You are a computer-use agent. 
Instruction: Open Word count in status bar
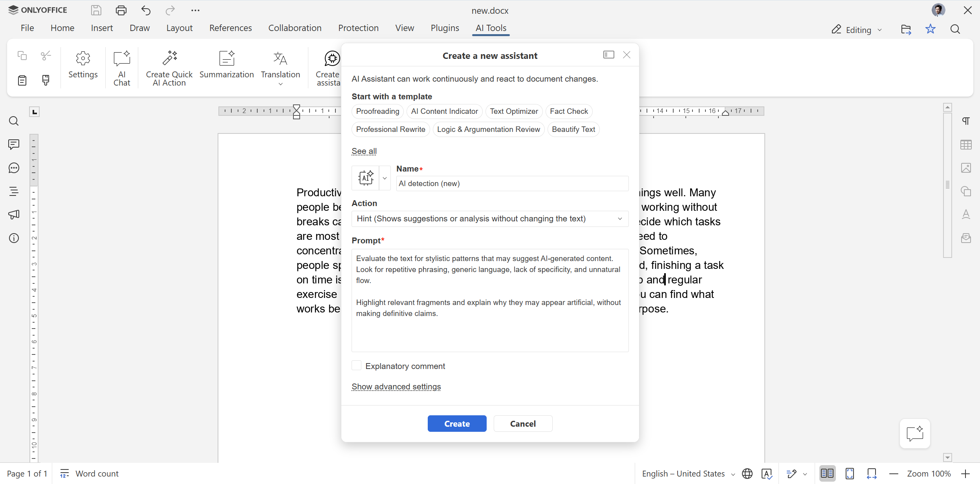(x=89, y=474)
